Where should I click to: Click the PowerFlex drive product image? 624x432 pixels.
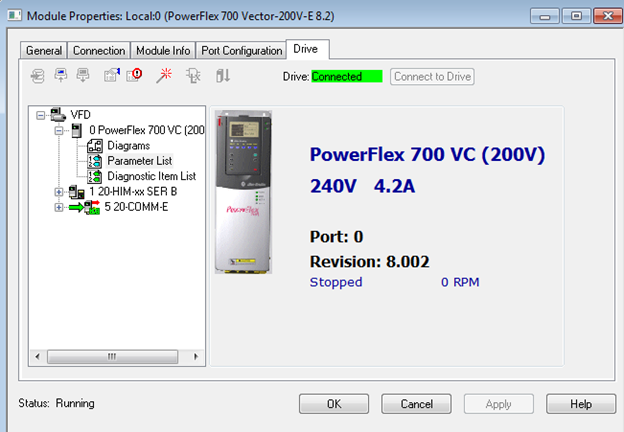243,192
